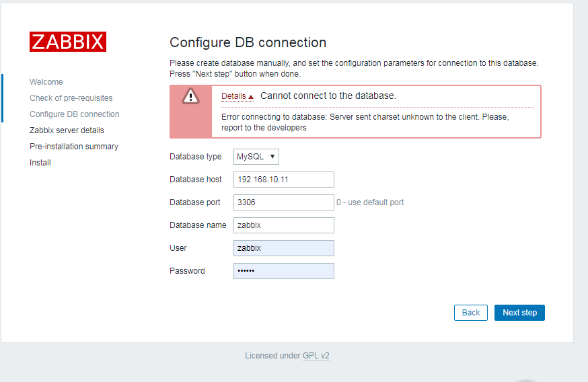Select Configure DB connection sidebar step
Screen dimensions: 588x382
[x=74, y=114]
